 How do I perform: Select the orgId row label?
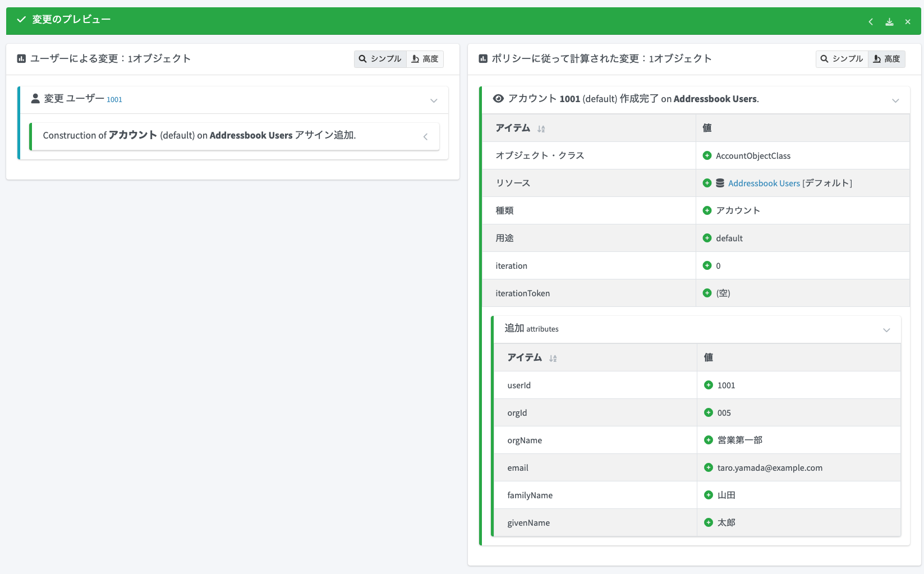(517, 413)
